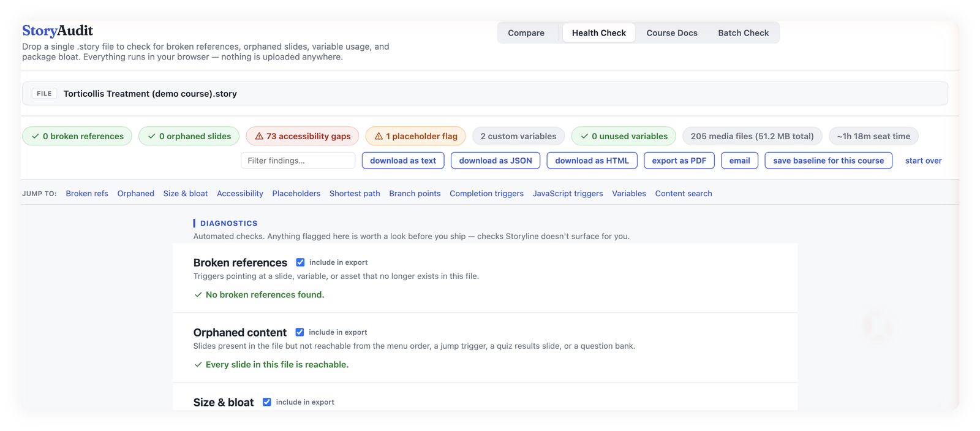Click the 0 orphaned slides badge
Image resolution: width=980 pixels, height=431 pixels.
pyautogui.click(x=189, y=136)
